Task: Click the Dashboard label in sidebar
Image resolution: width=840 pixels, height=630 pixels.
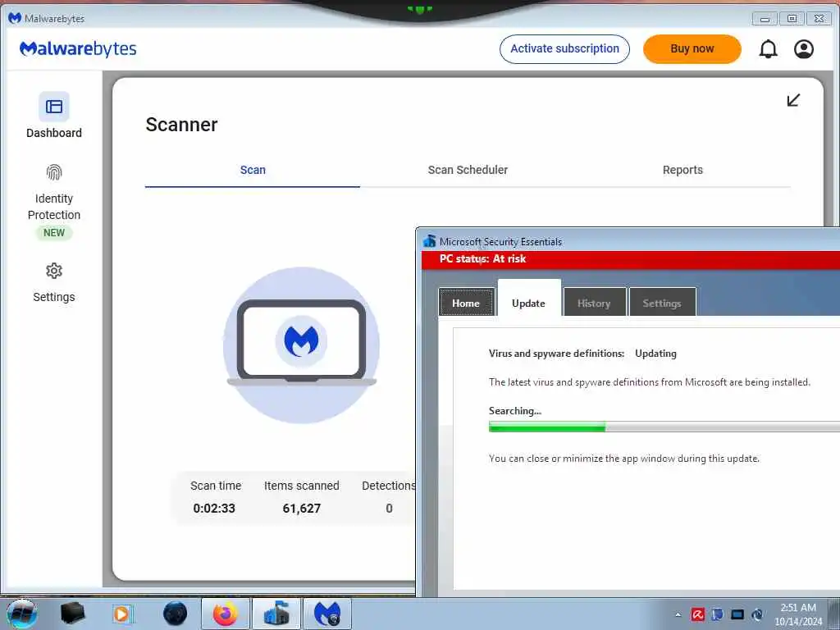Action: coord(54,133)
